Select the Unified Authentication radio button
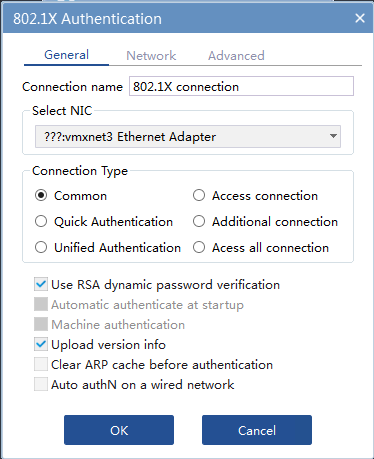Screen dimensions: 374x459 41,247
